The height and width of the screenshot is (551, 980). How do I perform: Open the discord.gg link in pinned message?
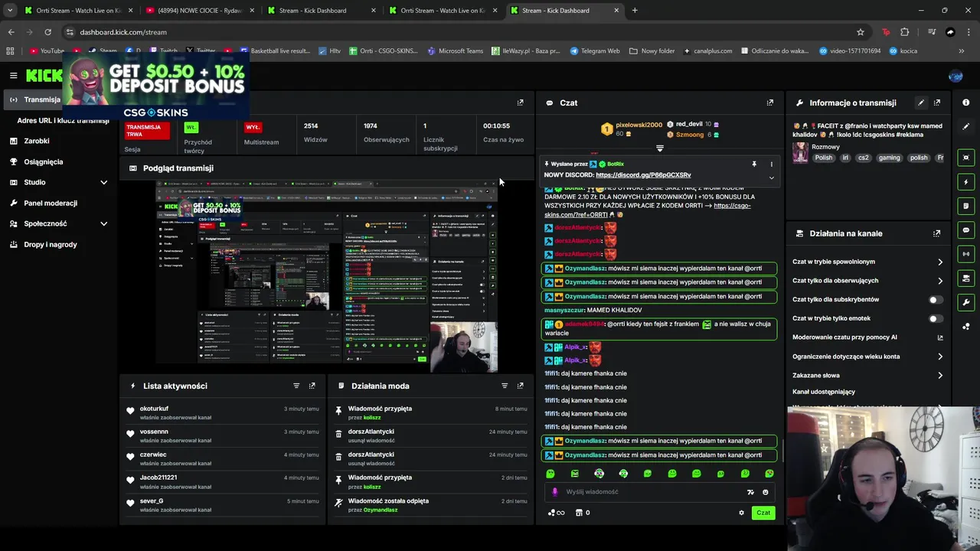click(643, 175)
